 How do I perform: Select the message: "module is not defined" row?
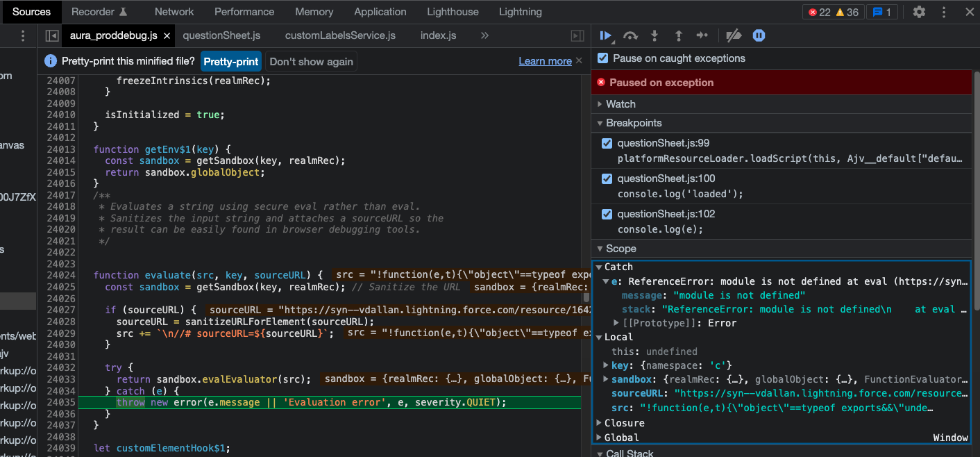[x=713, y=295]
